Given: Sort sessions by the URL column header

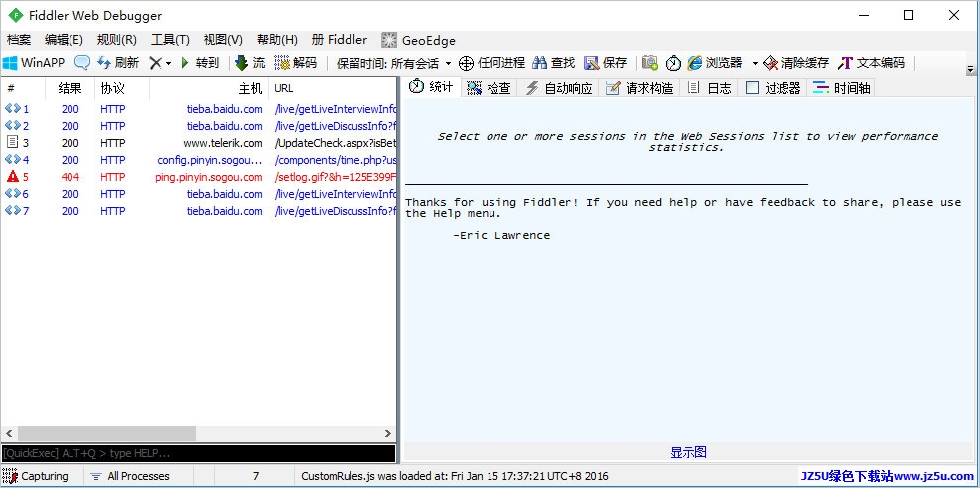Looking at the screenshot, I should (333, 88).
